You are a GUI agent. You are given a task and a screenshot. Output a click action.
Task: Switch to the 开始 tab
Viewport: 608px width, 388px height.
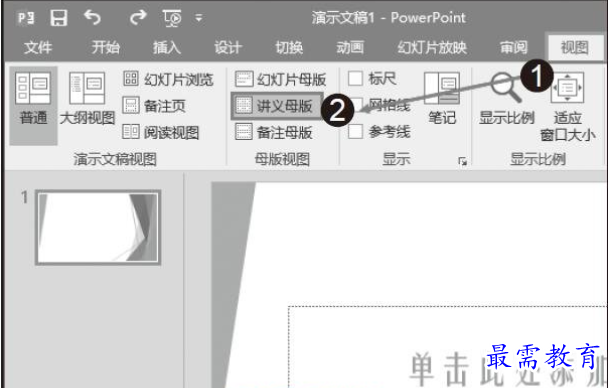pyautogui.click(x=105, y=48)
